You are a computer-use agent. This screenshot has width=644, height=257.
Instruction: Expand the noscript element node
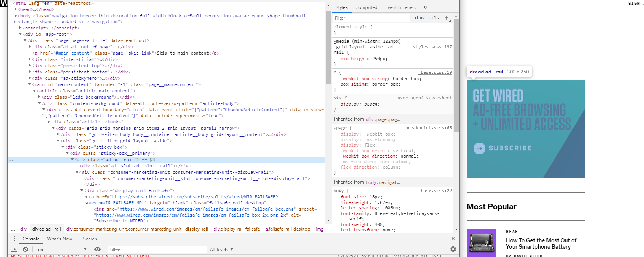[x=20, y=28]
